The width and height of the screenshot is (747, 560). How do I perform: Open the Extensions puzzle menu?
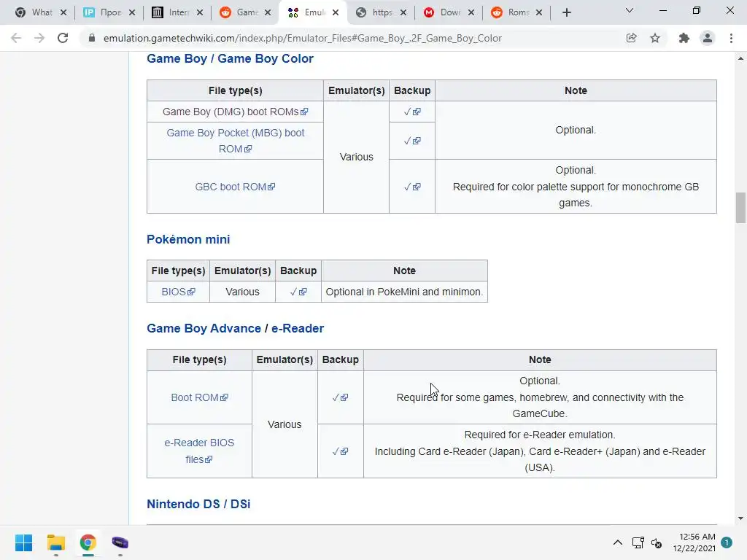tap(684, 38)
